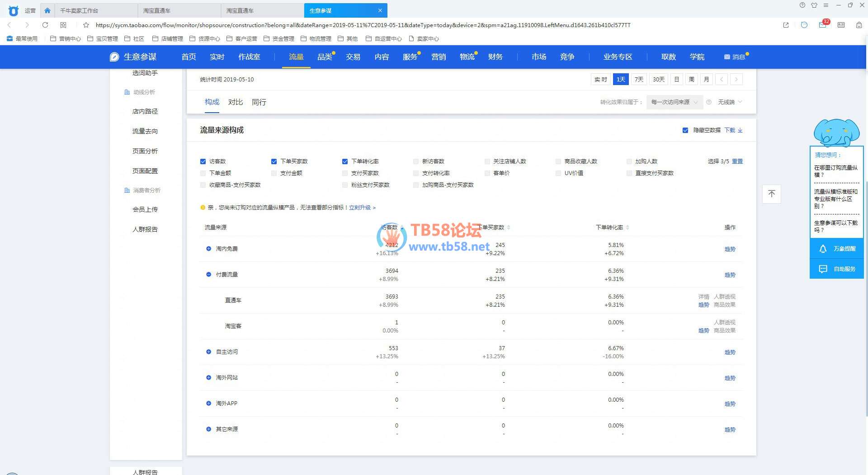Uncheck the 下单转化率 checkbox
This screenshot has width=868, height=475.
pyautogui.click(x=345, y=161)
